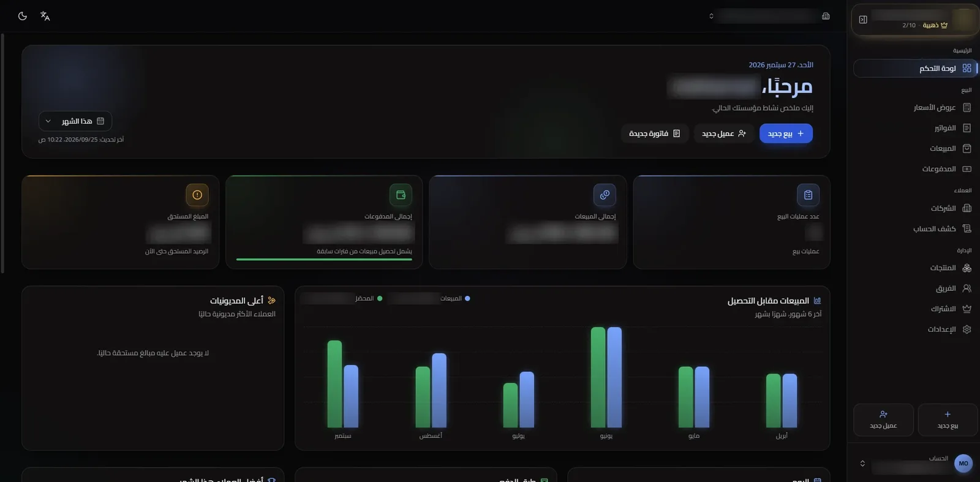The width and height of the screenshot is (980, 482).
Task: Click the الإعدادات settings gear icon
Action: click(x=967, y=329)
